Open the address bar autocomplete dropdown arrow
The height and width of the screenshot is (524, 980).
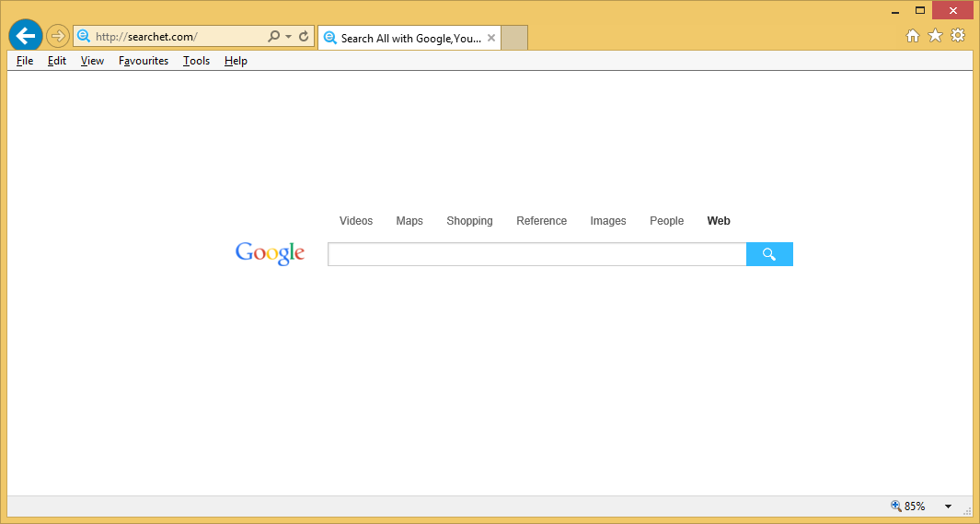point(288,36)
